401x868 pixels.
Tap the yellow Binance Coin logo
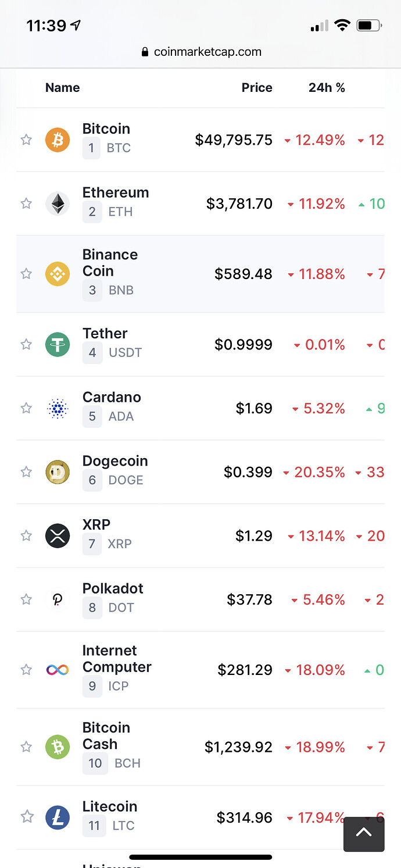point(58,273)
